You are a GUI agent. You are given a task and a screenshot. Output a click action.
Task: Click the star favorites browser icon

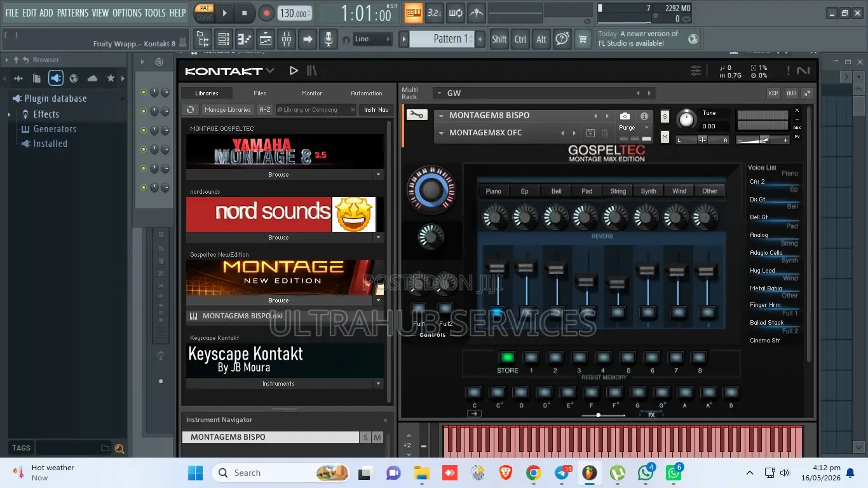click(111, 78)
